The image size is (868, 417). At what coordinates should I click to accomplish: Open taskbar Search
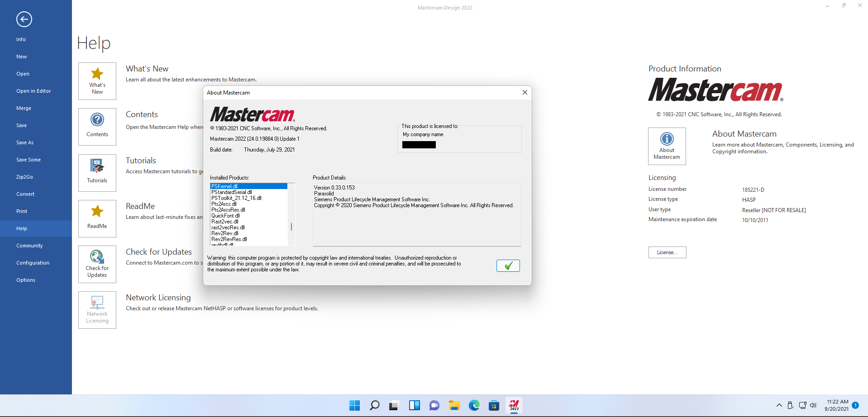375,405
